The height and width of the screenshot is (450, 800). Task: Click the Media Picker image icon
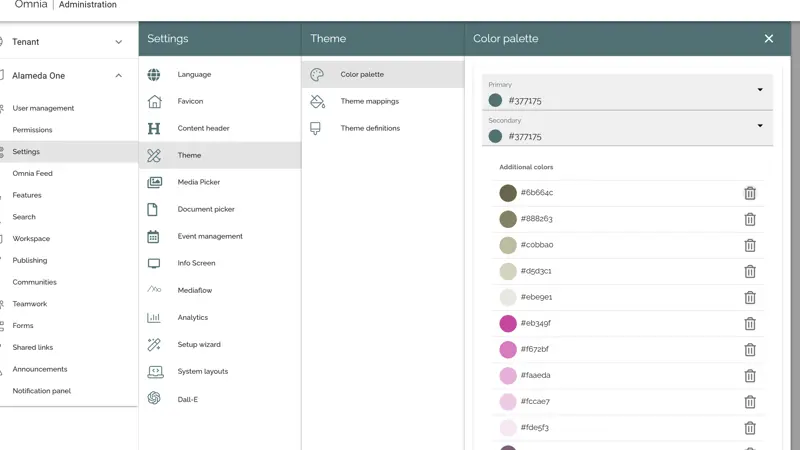pyautogui.click(x=154, y=182)
